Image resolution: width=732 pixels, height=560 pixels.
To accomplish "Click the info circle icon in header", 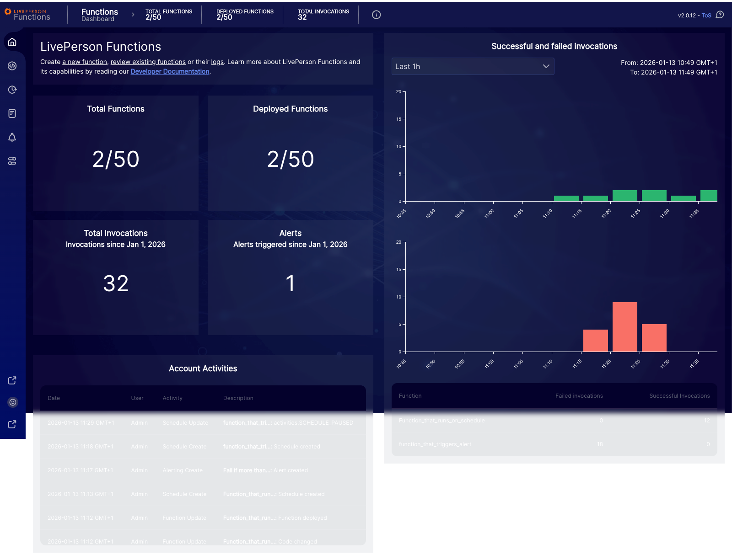I will (376, 15).
